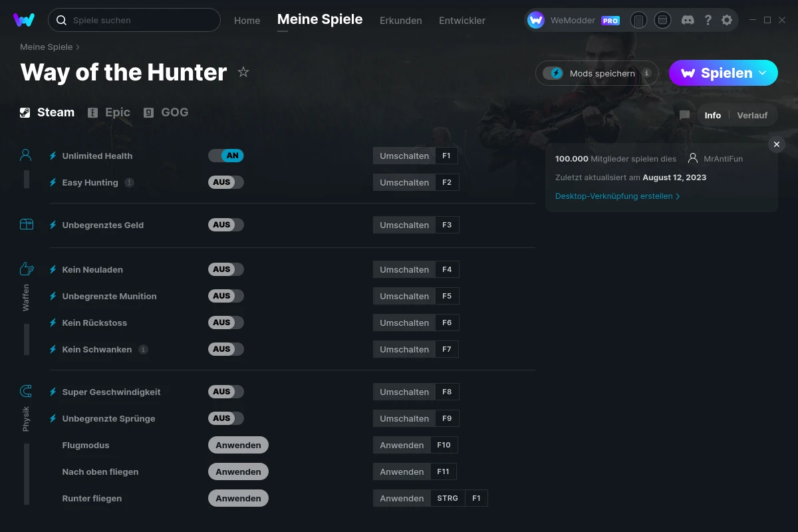Open Discord link icon
The width and height of the screenshot is (798, 532).
pyautogui.click(x=688, y=20)
